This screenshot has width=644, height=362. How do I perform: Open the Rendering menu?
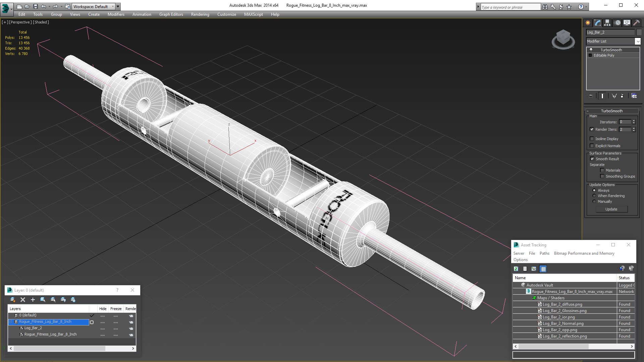click(200, 14)
